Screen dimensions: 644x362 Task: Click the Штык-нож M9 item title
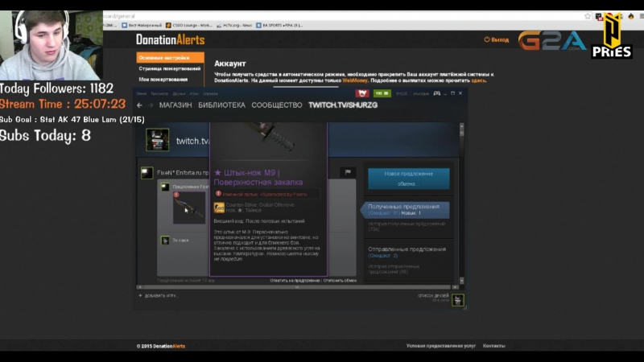click(x=258, y=177)
